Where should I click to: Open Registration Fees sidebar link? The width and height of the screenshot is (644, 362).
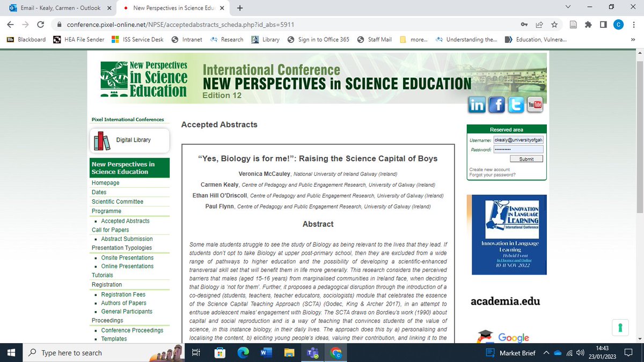(x=123, y=294)
